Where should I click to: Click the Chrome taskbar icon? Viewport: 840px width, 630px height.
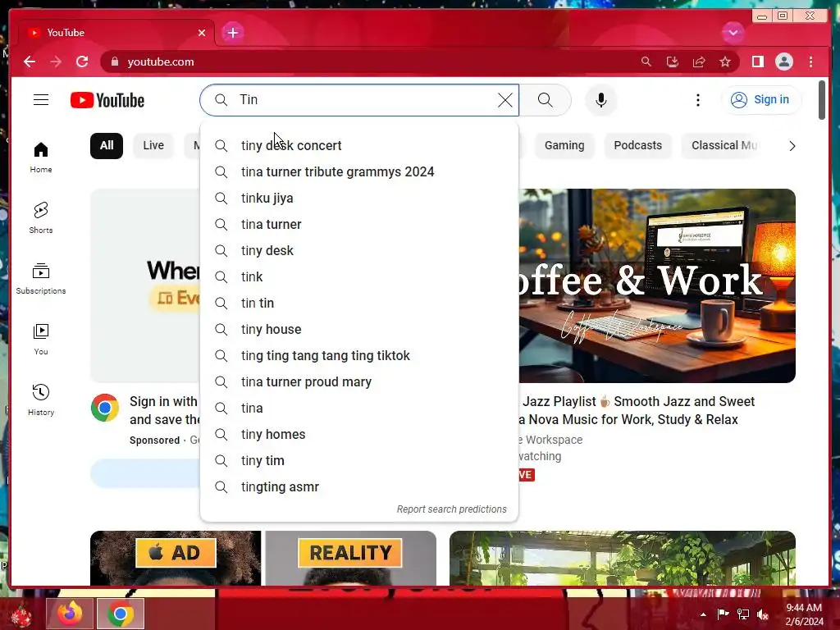point(120,614)
